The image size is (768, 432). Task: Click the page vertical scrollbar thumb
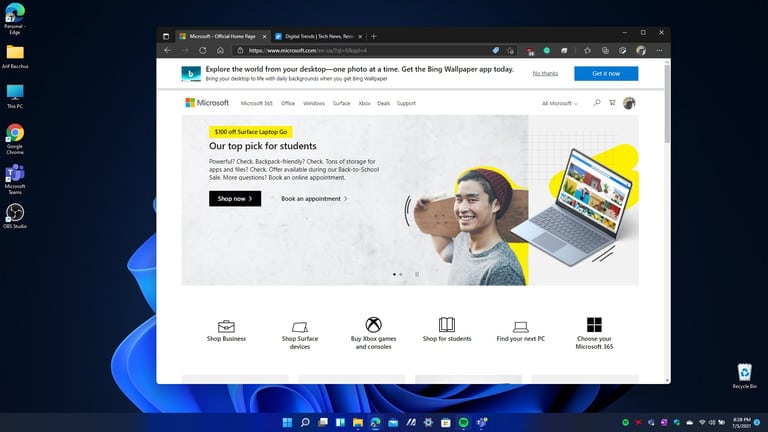(667, 104)
